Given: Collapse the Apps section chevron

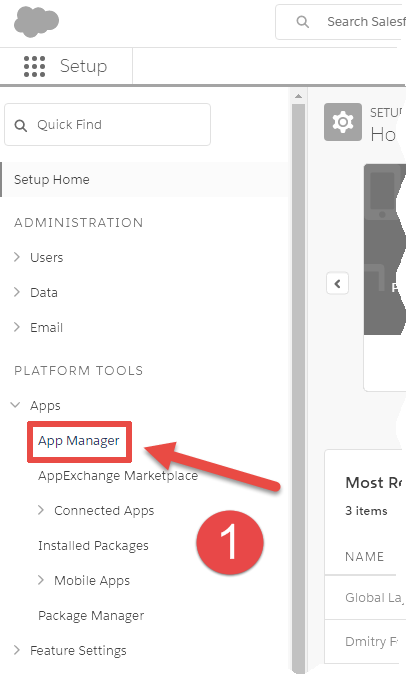Looking at the screenshot, I should point(16,405).
